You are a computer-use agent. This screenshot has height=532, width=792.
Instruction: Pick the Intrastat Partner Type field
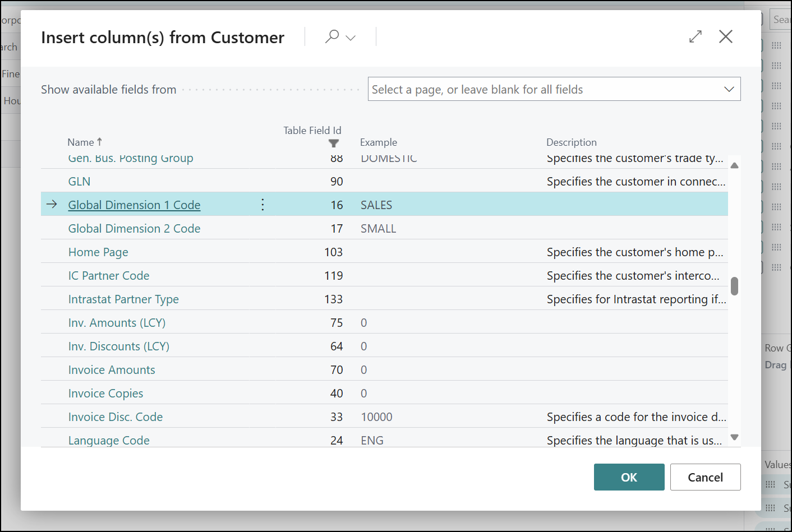coord(123,299)
